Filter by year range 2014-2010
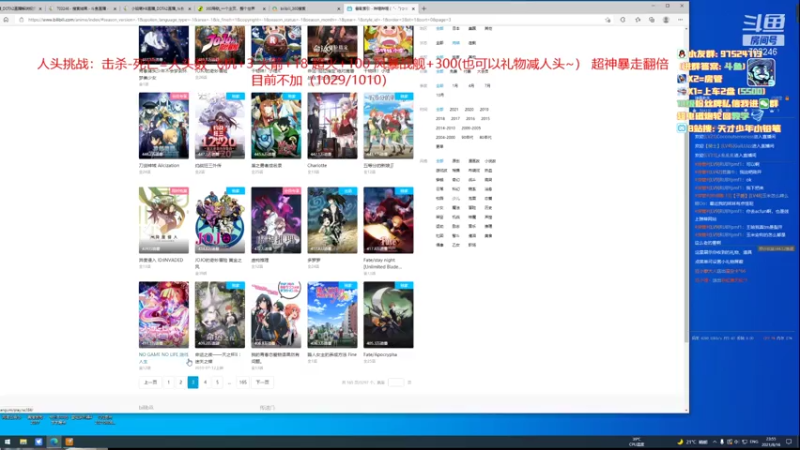 [445, 128]
